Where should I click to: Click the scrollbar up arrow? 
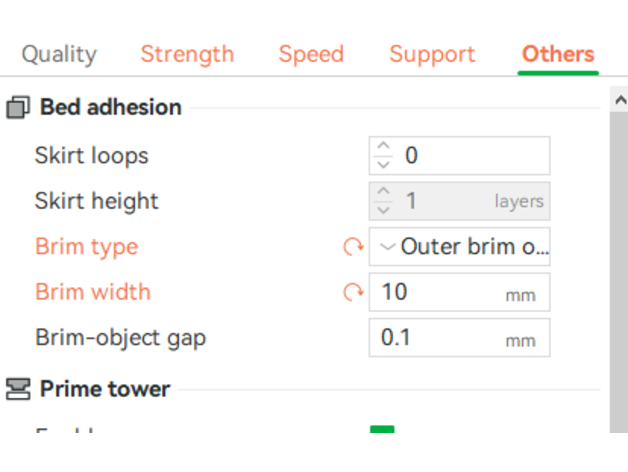619,100
